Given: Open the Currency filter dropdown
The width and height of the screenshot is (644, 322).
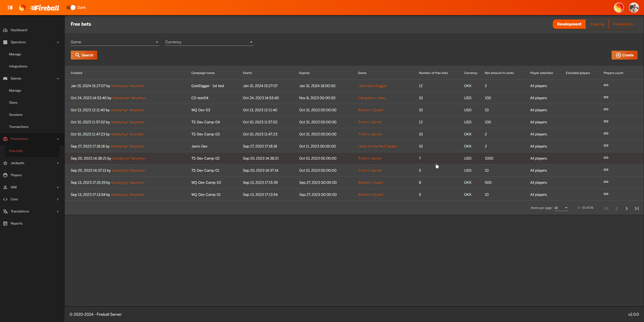Looking at the screenshot, I should [x=209, y=42].
